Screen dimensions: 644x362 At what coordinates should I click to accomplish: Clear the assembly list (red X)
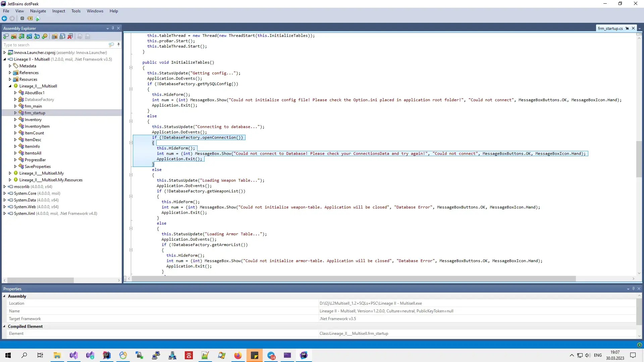(70, 36)
